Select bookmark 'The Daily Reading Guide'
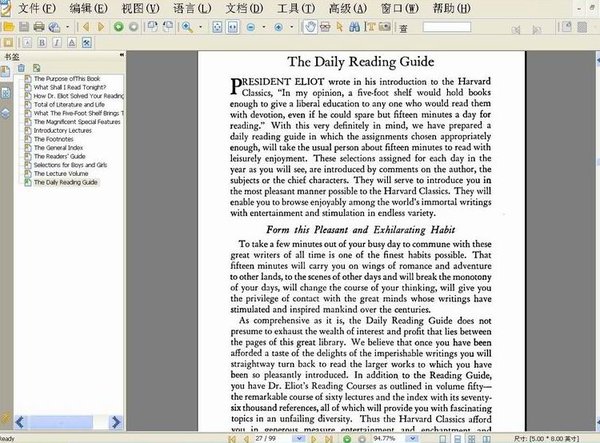The height and width of the screenshot is (443, 600). [x=65, y=182]
